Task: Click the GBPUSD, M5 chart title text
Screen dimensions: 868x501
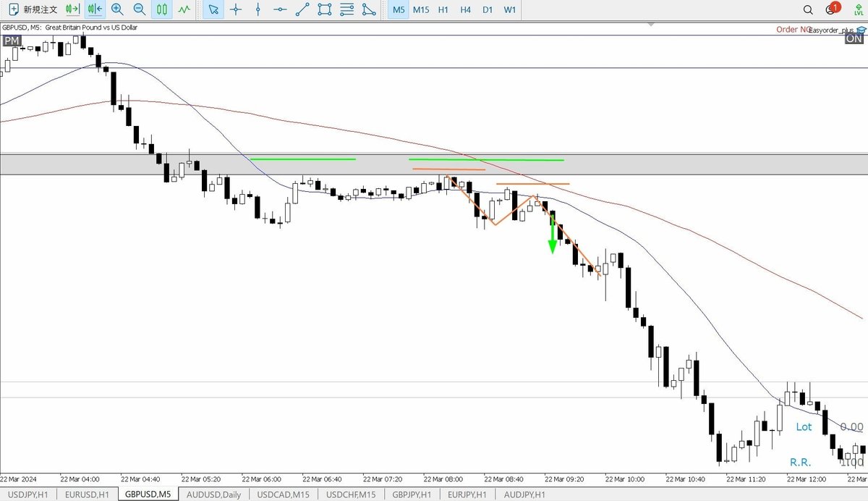Action: click(69, 28)
